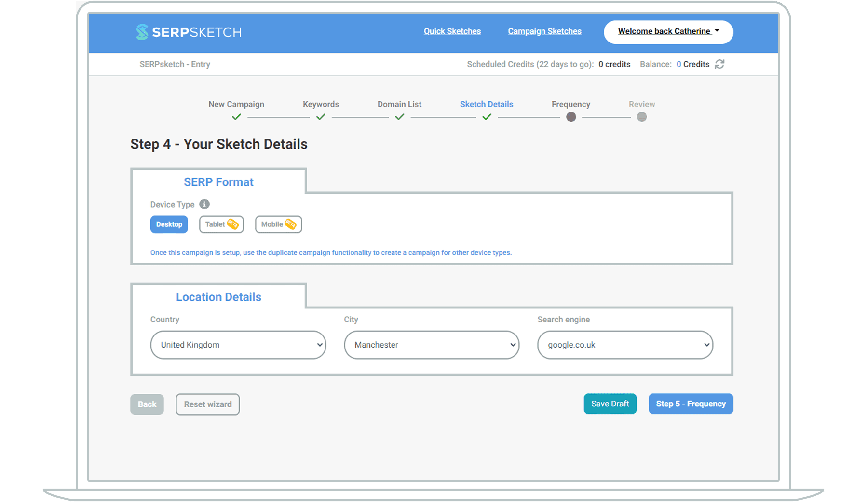Click the Review step circle marker
The width and height of the screenshot is (868, 502).
[642, 117]
